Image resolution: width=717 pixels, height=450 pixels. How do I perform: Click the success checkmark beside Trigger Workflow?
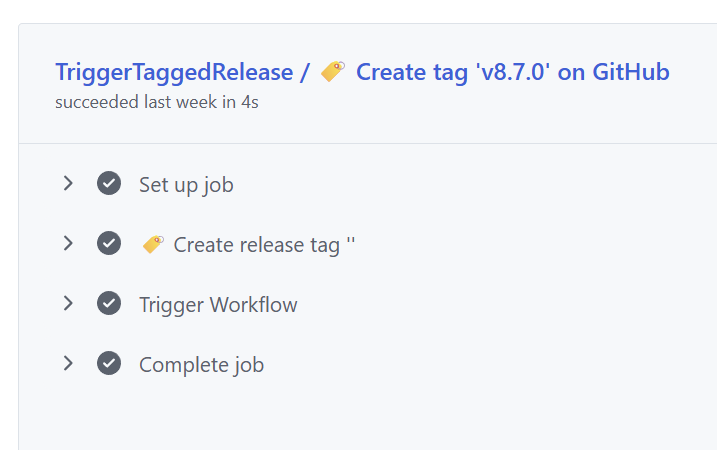109,303
